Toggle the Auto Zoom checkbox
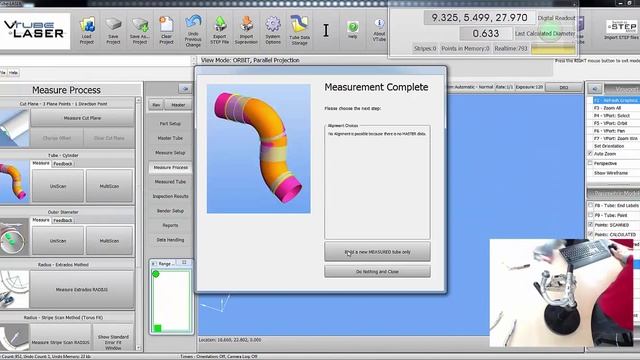The width and height of the screenshot is (640, 360). [x=590, y=154]
